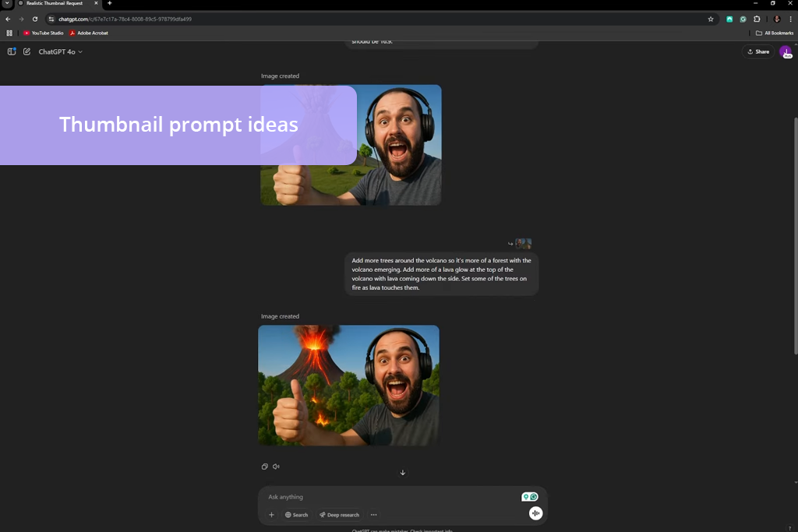Bookmark this page with the star
Image resolution: width=798 pixels, height=532 pixels.
pos(711,19)
